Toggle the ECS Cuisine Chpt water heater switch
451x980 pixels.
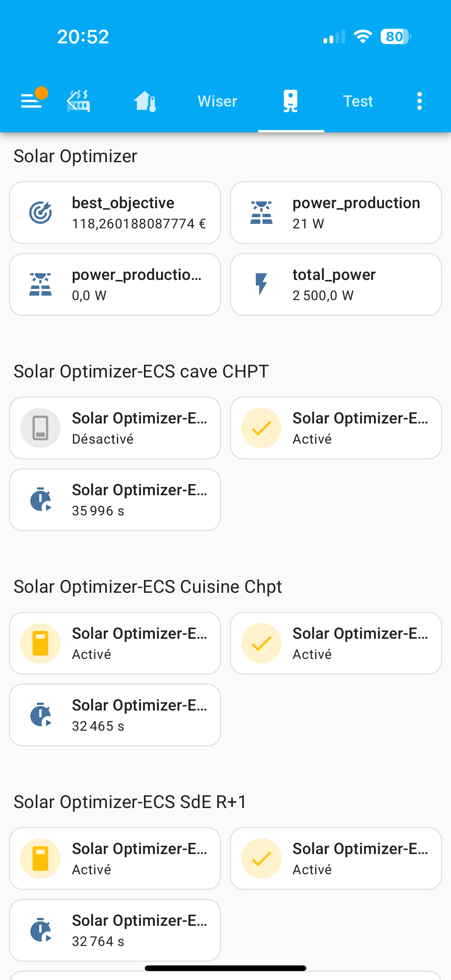(x=40, y=643)
